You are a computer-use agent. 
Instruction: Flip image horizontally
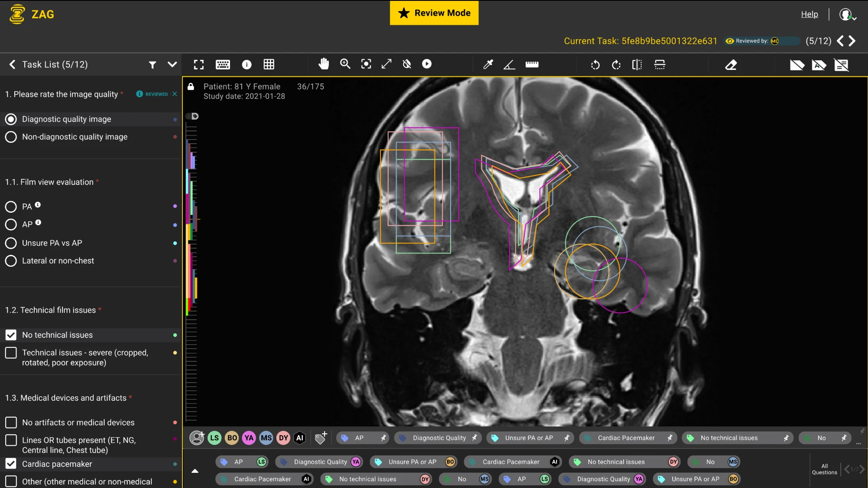click(637, 65)
